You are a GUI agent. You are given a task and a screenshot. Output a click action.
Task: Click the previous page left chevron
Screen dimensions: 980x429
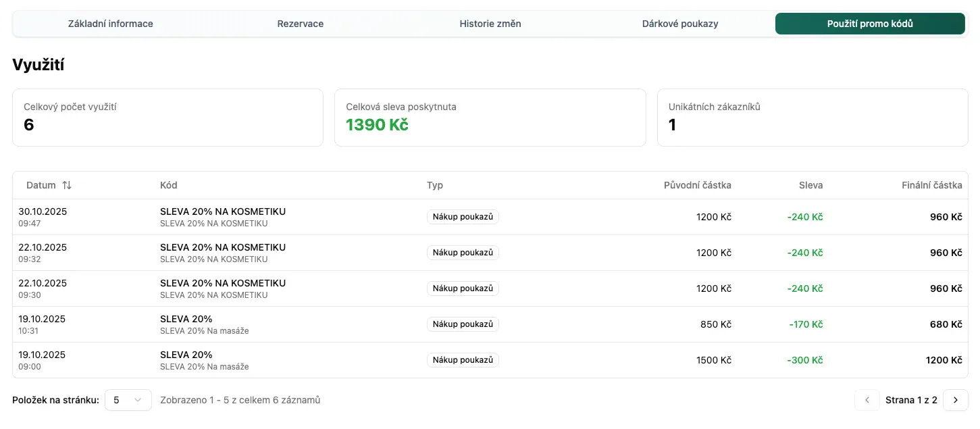click(x=867, y=400)
